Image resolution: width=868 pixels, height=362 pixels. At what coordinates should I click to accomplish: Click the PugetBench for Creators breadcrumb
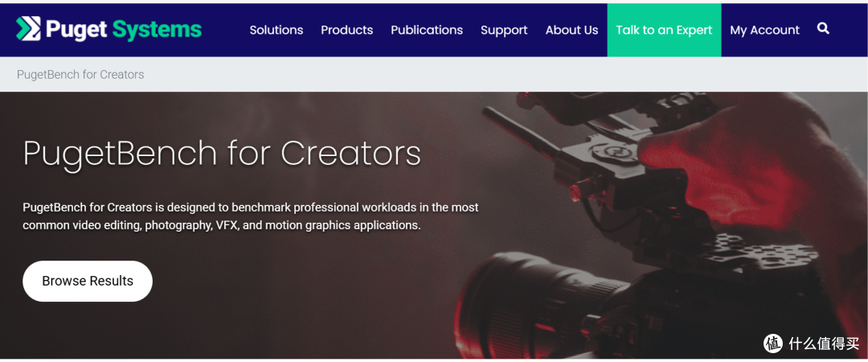point(80,74)
